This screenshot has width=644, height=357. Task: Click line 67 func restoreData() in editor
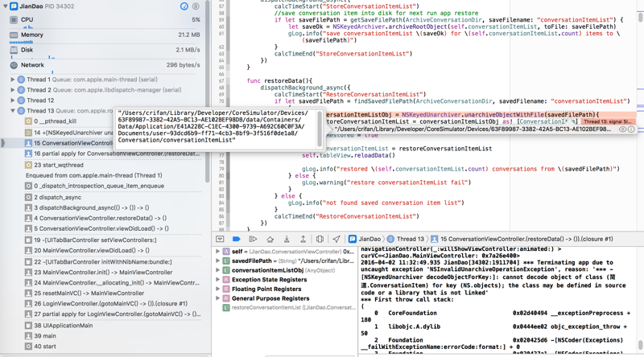coord(279,81)
